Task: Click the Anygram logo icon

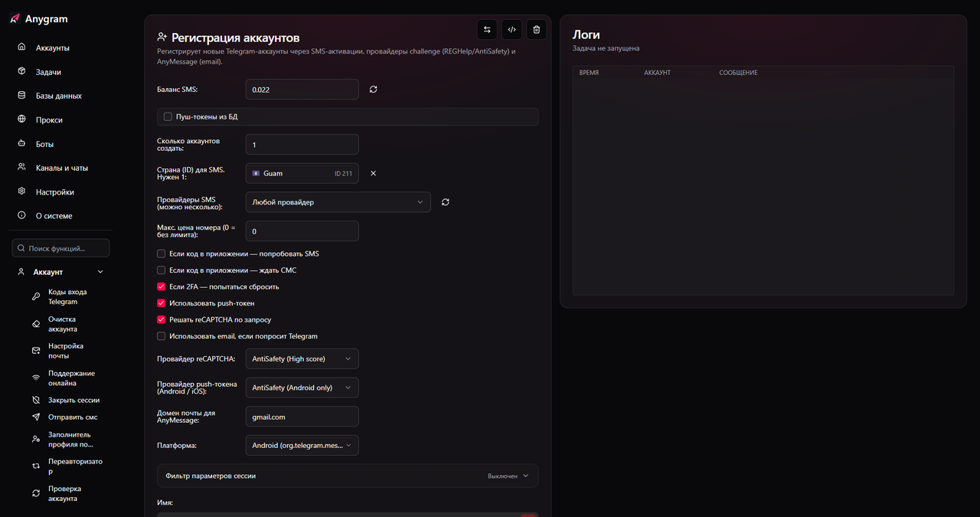Action: point(15,18)
